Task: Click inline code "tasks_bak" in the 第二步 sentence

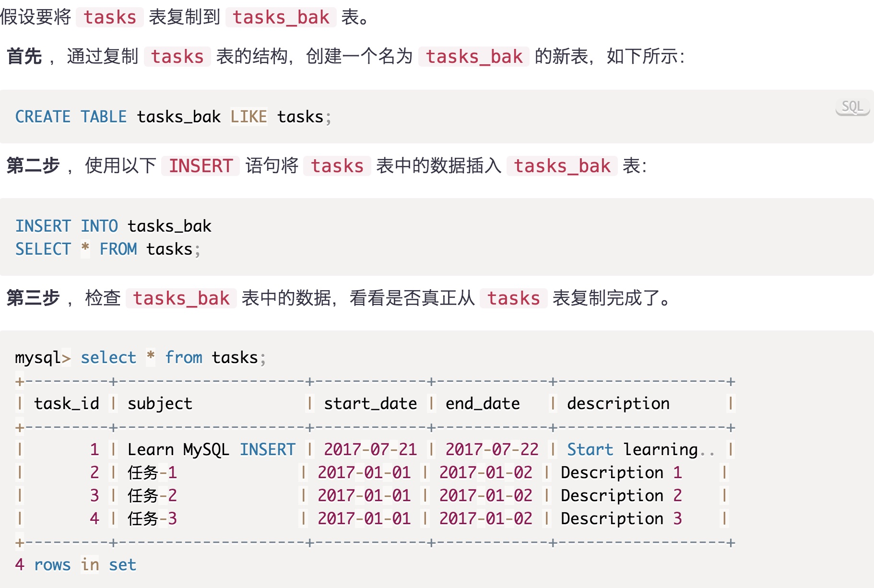Action: [x=562, y=166]
